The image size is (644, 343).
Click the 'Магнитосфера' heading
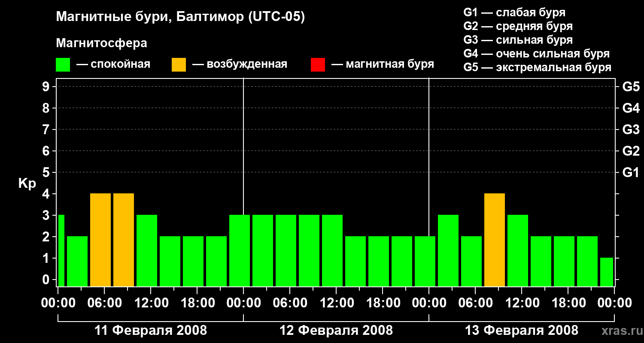coord(102,43)
